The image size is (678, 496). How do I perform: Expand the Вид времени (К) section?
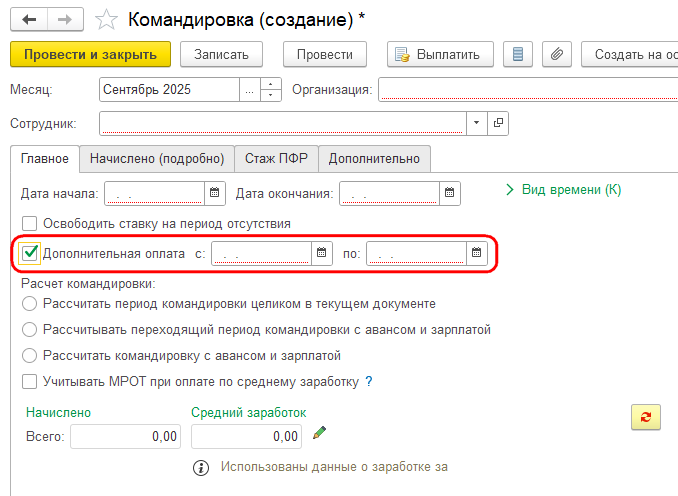[564, 189]
